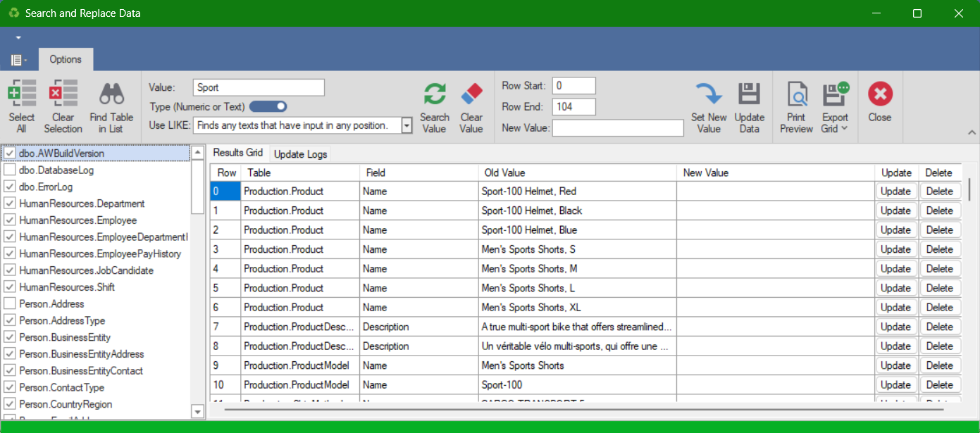Click Update button for row 3
980x433 pixels.
[896, 249]
